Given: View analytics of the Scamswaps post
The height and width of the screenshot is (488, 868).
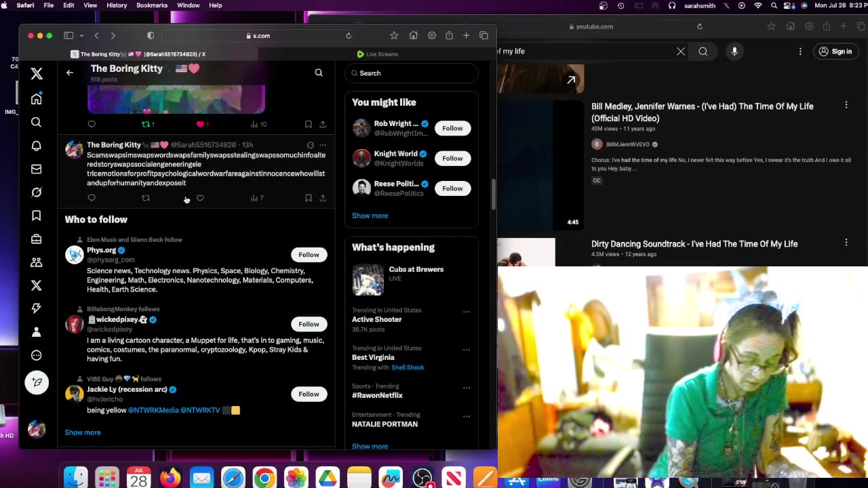Looking at the screenshot, I should 257,198.
